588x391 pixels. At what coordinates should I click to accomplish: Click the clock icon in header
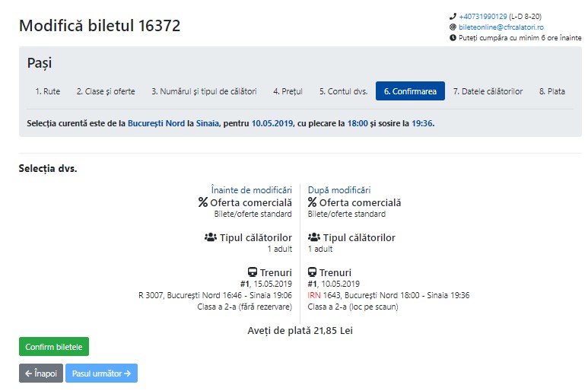click(453, 37)
